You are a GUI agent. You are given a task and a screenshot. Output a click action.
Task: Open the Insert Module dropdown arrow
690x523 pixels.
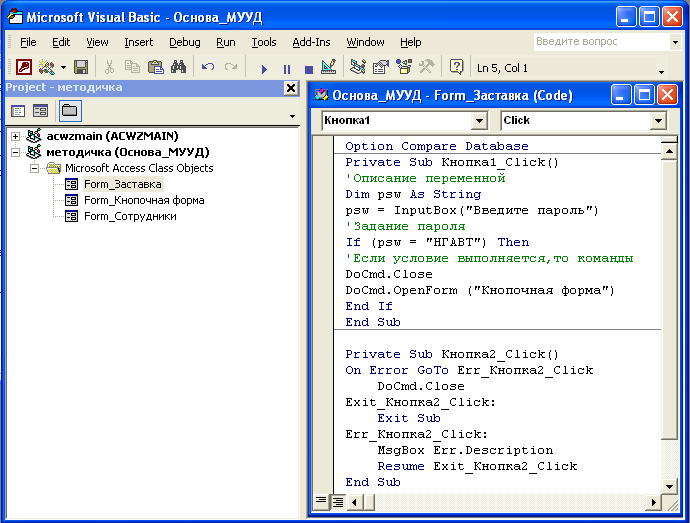63,68
